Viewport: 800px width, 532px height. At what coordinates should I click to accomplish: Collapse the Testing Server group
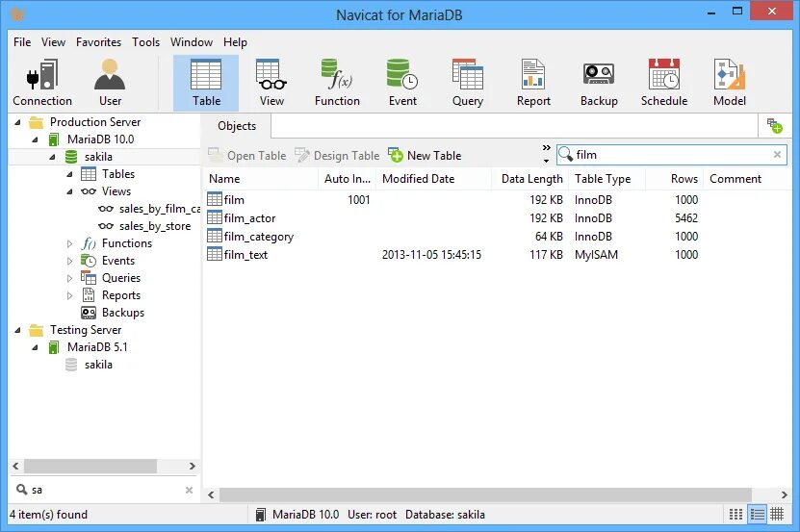coord(18,331)
